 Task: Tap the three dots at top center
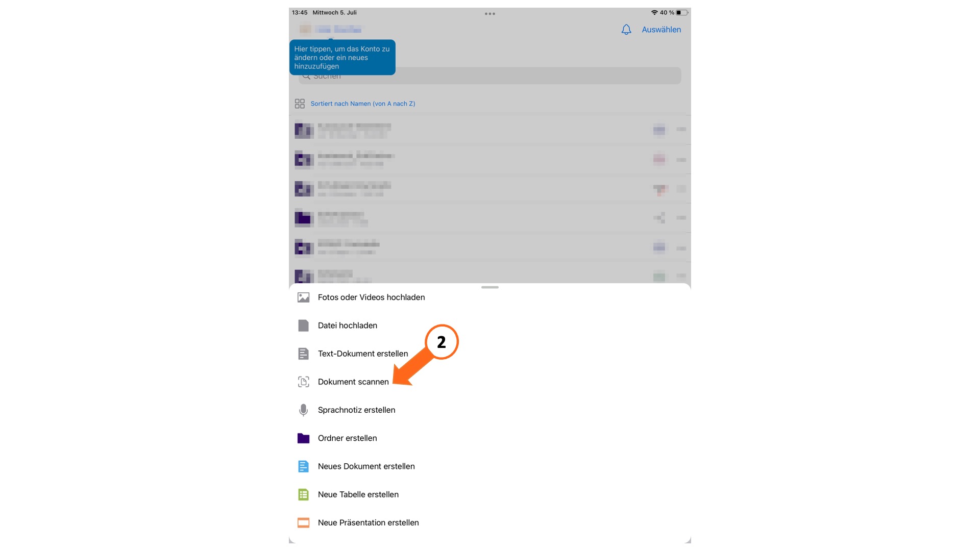pos(490,14)
